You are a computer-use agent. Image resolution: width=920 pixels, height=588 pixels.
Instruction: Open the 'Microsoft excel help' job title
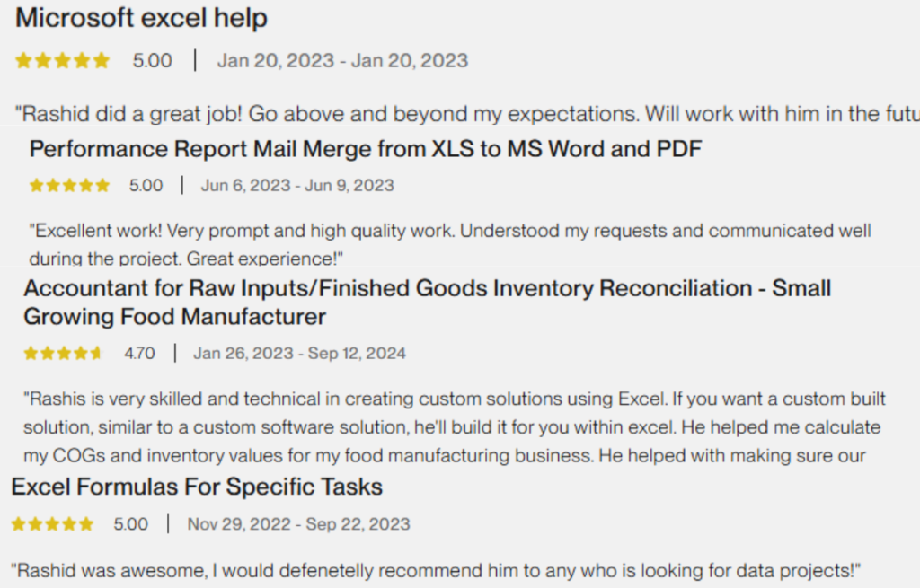click(141, 18)
